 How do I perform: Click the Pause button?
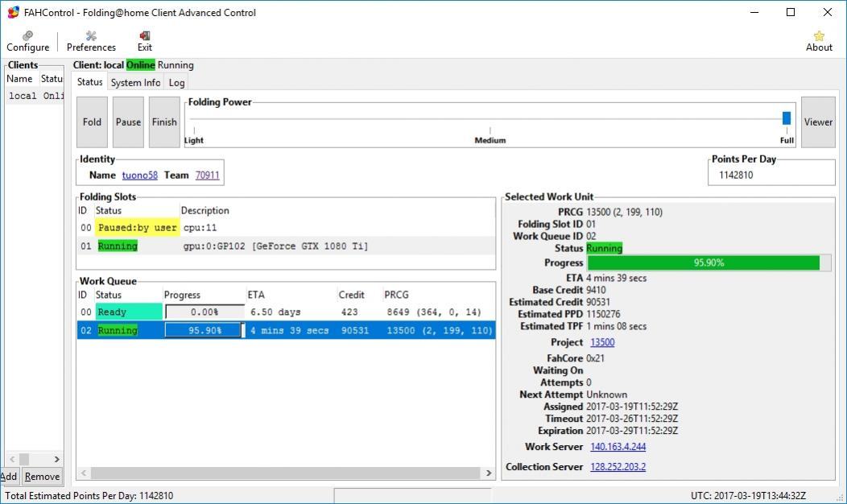click(x=128, y=122)
